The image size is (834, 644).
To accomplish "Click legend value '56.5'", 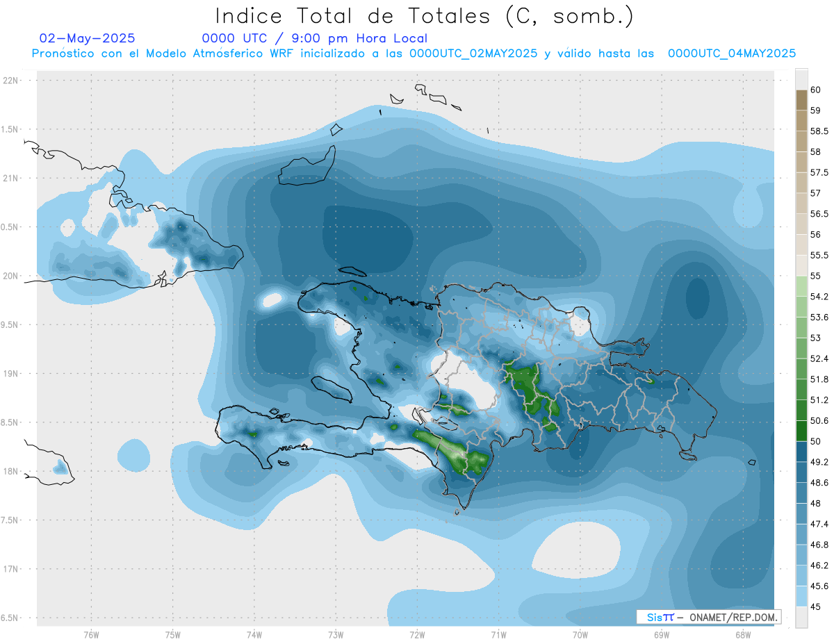I will (819, 214).
